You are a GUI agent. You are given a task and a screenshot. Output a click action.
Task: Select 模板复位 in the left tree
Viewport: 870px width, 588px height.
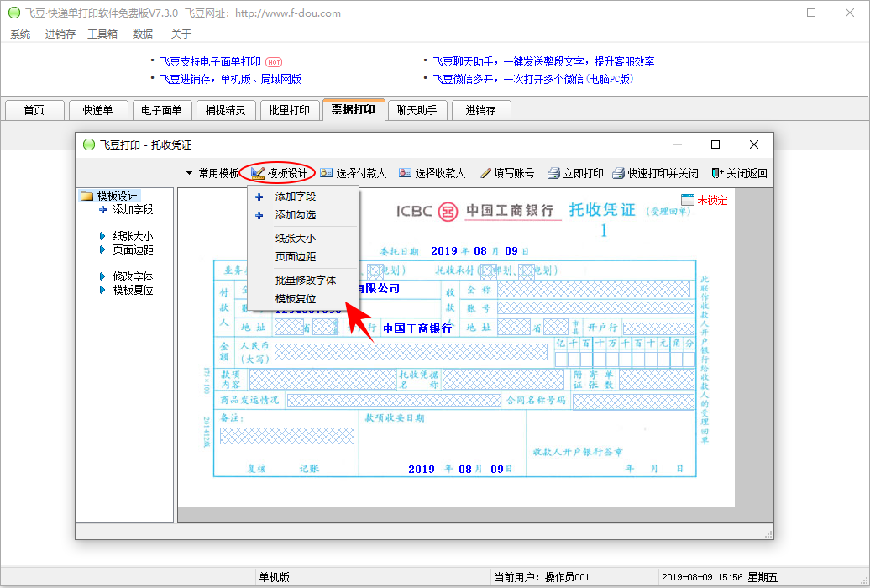[134, 289]
